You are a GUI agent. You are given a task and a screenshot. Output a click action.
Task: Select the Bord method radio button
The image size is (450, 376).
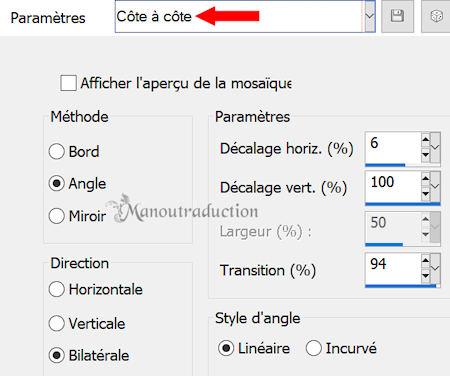tap(56, 152)
